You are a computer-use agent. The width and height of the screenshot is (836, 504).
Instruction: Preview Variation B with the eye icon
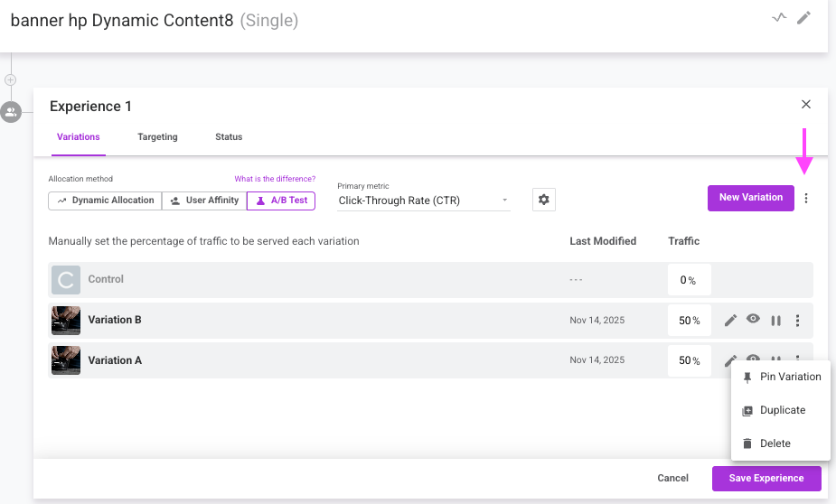pos(753,319)
